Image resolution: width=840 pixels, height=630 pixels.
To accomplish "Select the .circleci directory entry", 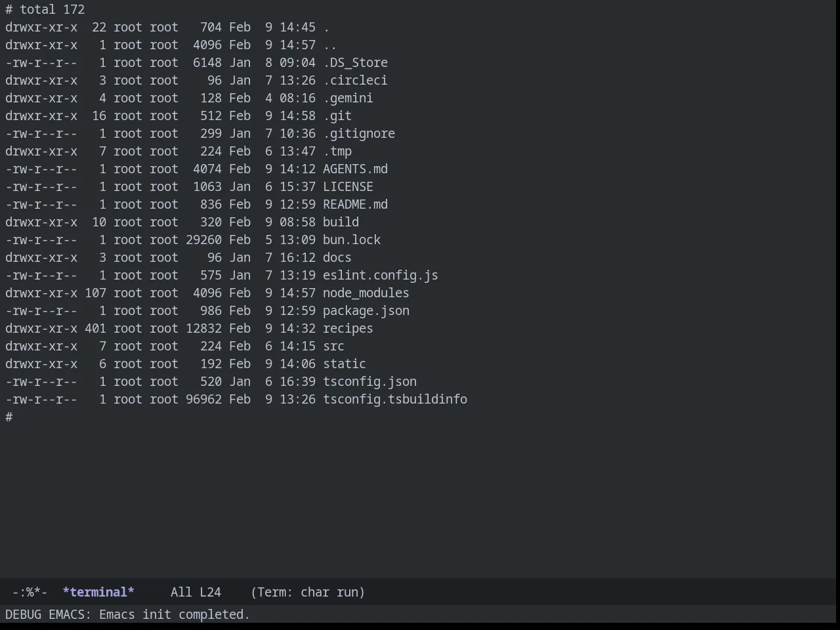I will coord(355,80).
